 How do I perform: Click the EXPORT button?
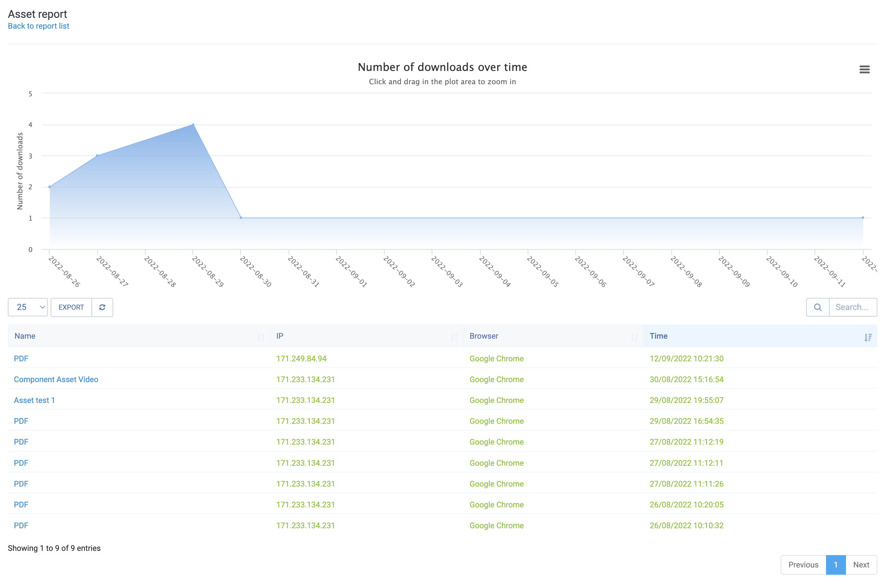pyautogui.click(x=71, y=307)
